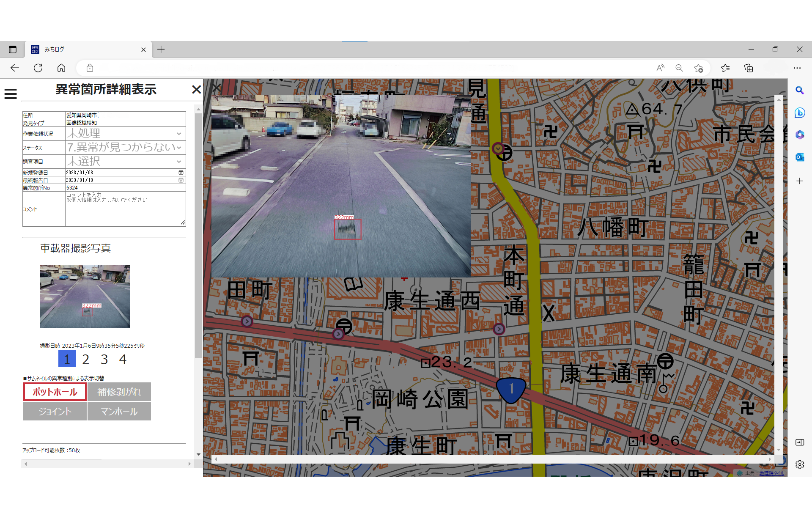Click the 補修剥がれ filter button

click(119, 392)
